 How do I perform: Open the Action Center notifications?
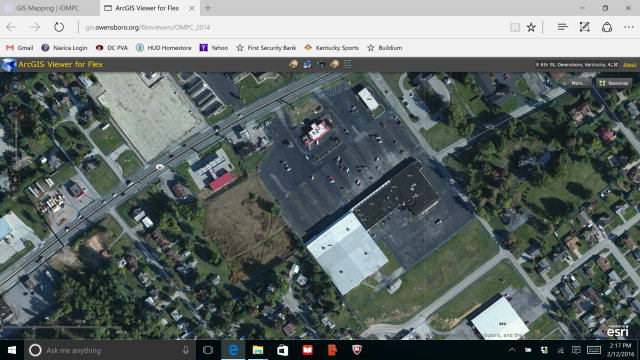coord(576,350)
